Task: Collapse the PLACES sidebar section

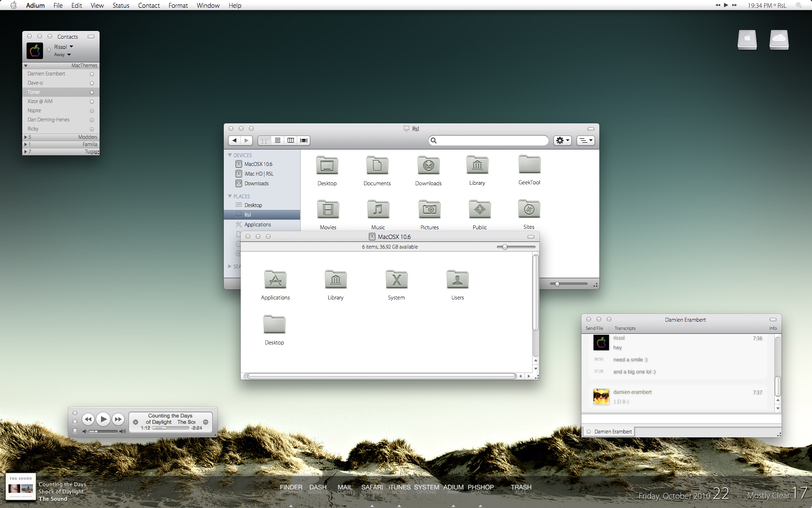Action: pyautogui.click(x=230, y=196)
